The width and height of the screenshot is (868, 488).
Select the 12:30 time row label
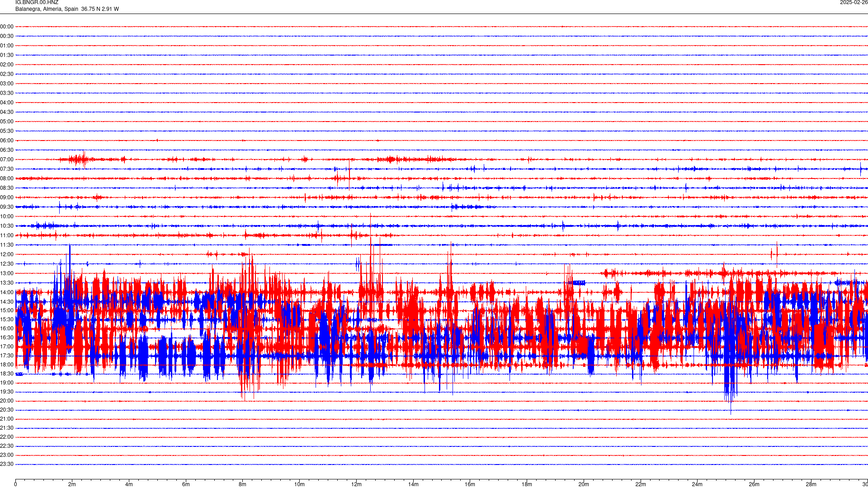(7, 264)
